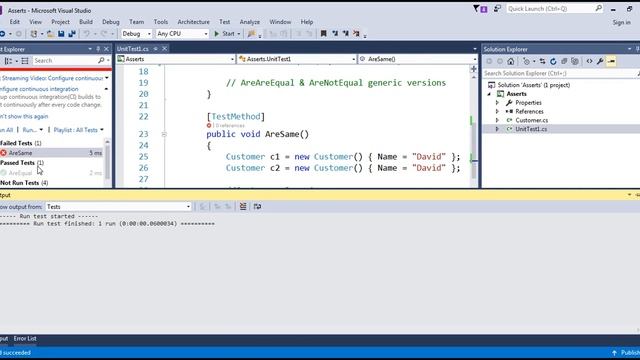Click the Group By icon in Test Explorer
640x360 pixels.
[x=8, y=61]
